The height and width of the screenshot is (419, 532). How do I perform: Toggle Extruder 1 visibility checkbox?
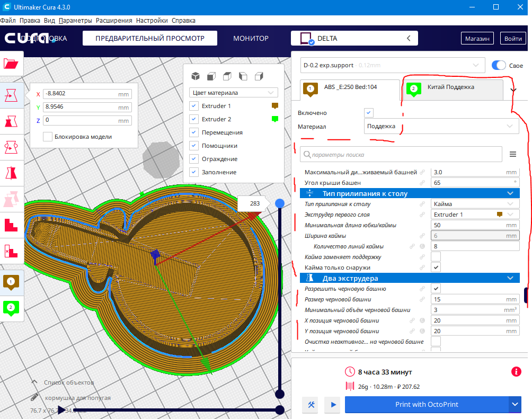click(x=193, y=106)
